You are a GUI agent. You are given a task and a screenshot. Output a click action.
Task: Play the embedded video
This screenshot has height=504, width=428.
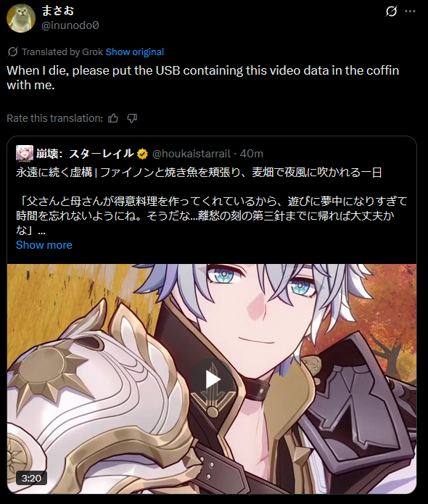[x=212, y=379]
